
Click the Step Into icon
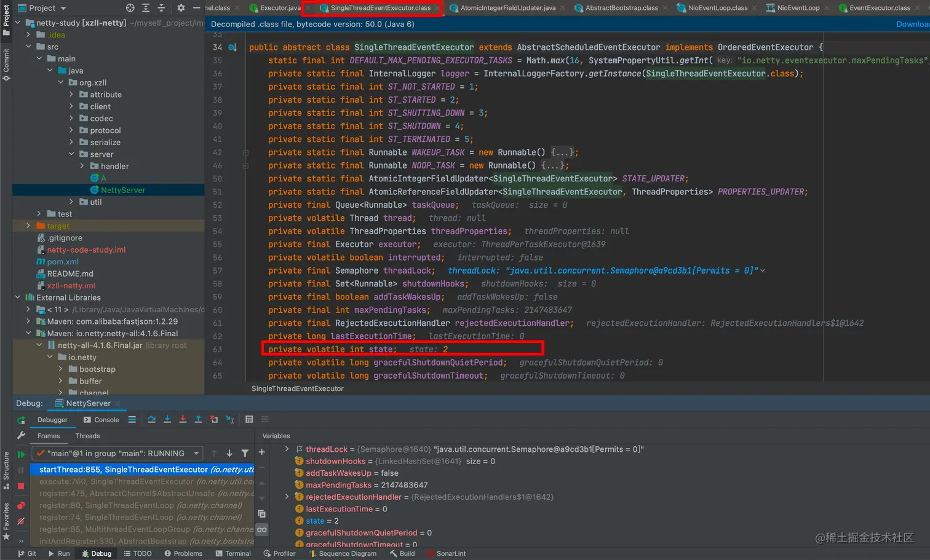167,419
